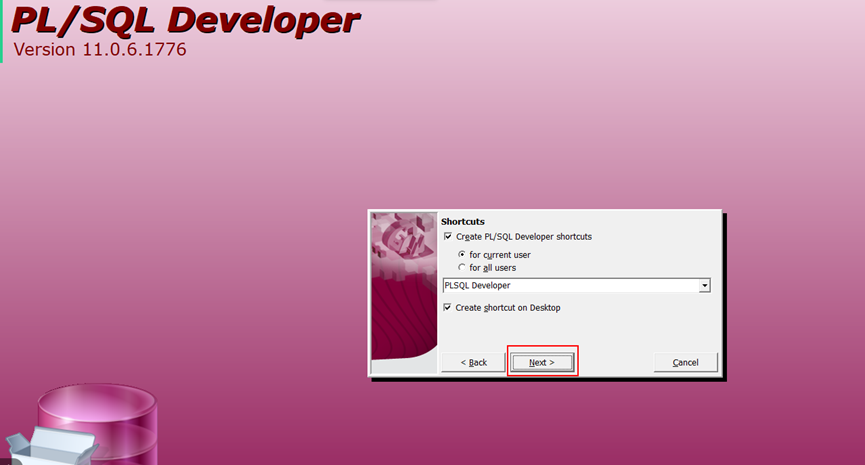Select the 'for all users' radio option
The height and width of the screenshot is (465, 865).
(462, 268)
